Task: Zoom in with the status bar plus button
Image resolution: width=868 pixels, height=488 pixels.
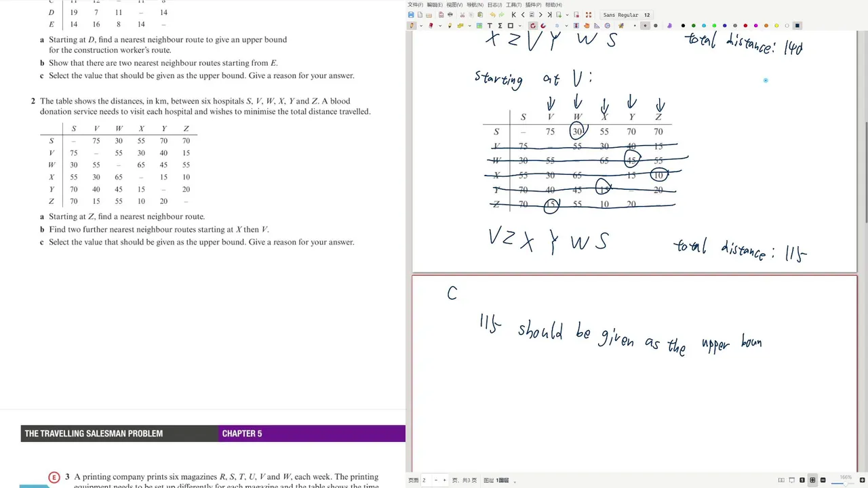Action: pyautogui.click(x=863, y=480)
